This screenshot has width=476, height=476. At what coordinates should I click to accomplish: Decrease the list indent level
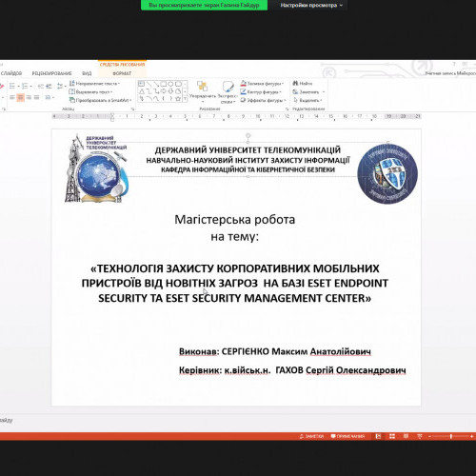(40, 86)
